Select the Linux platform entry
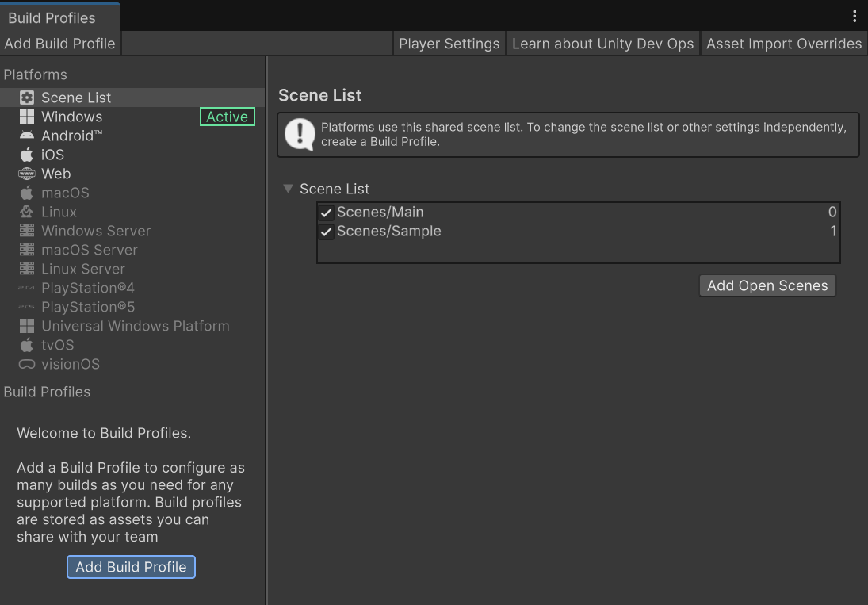Viewport: 868px width, 605px height. (x=132, y=212)
